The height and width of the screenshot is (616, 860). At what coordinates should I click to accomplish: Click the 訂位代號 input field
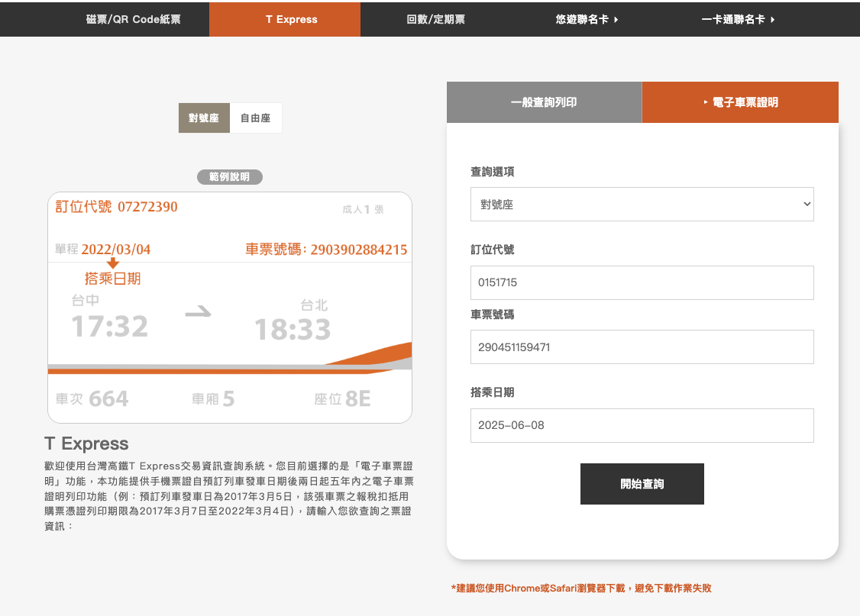642,282
